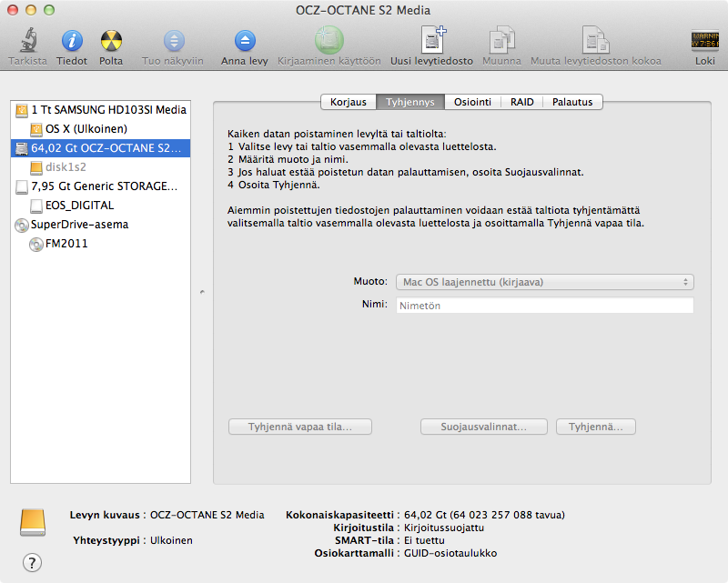
Task: Click Tyhjennä vapaa tila button
Action: [x=300, y=427]
